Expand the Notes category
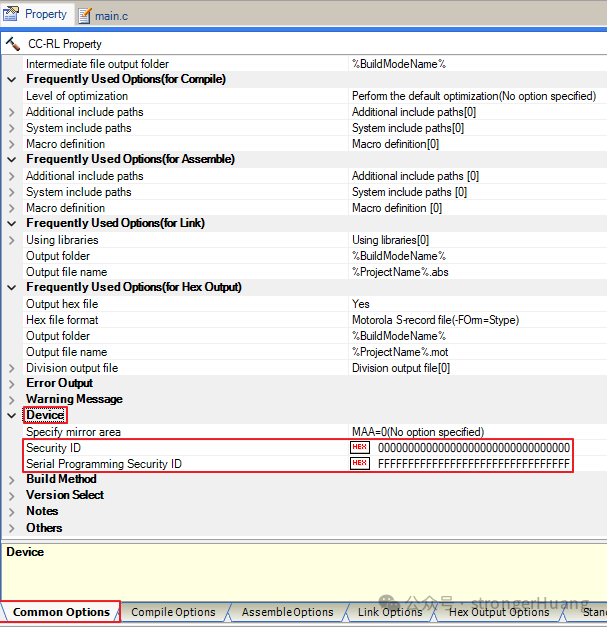 pos(12,512)
